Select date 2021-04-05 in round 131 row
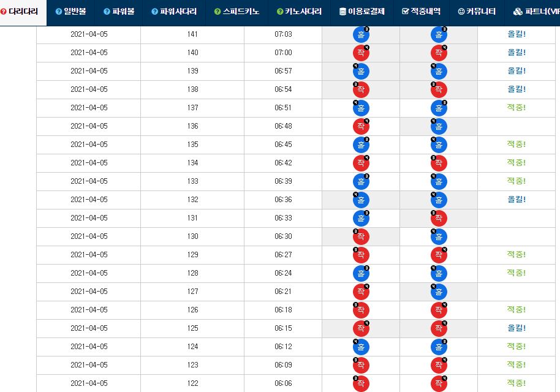This screenshot has height=392, width=560. click(x=89, y=218)
